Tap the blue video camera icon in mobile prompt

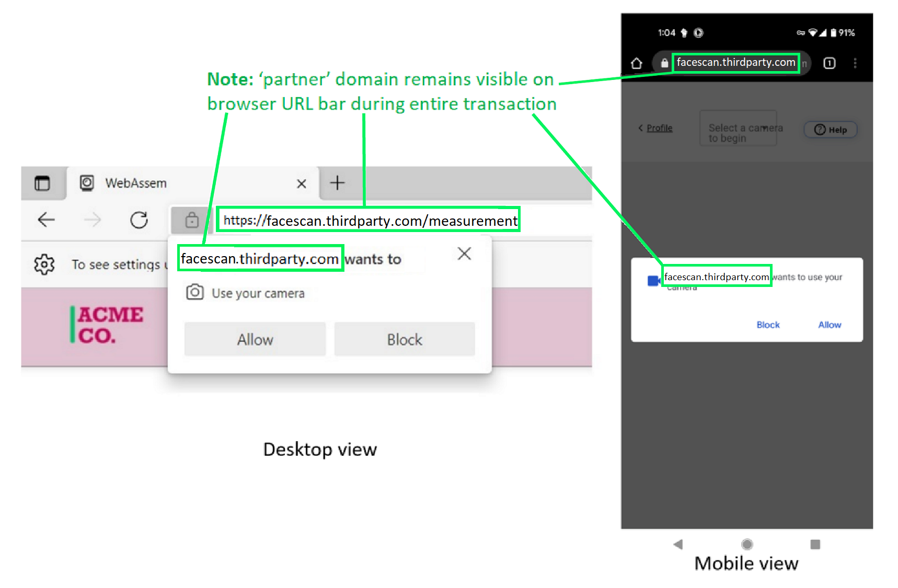point(654,281)
